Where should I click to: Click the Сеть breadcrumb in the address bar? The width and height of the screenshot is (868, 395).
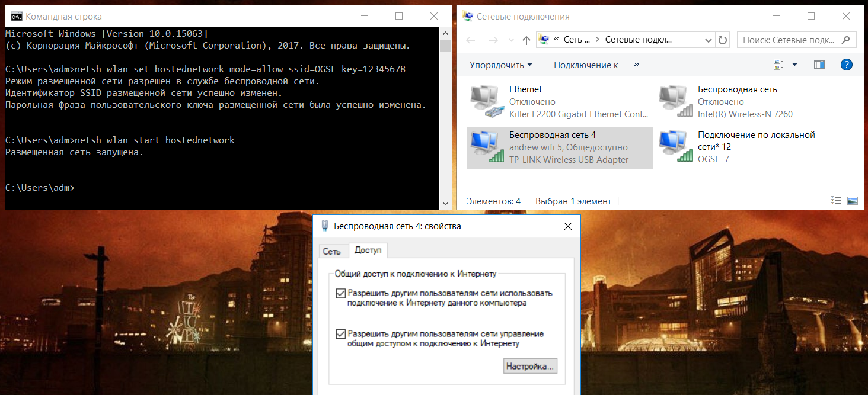(577, 40)
